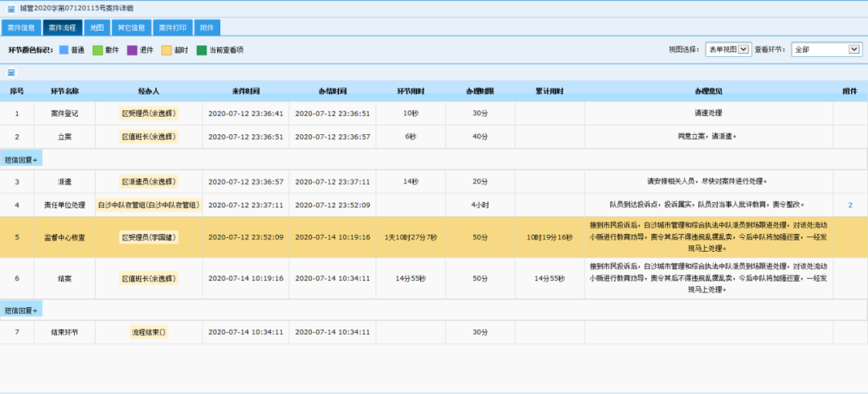Select the 责任单位处理 step name cell

click(x=65, y=205)
